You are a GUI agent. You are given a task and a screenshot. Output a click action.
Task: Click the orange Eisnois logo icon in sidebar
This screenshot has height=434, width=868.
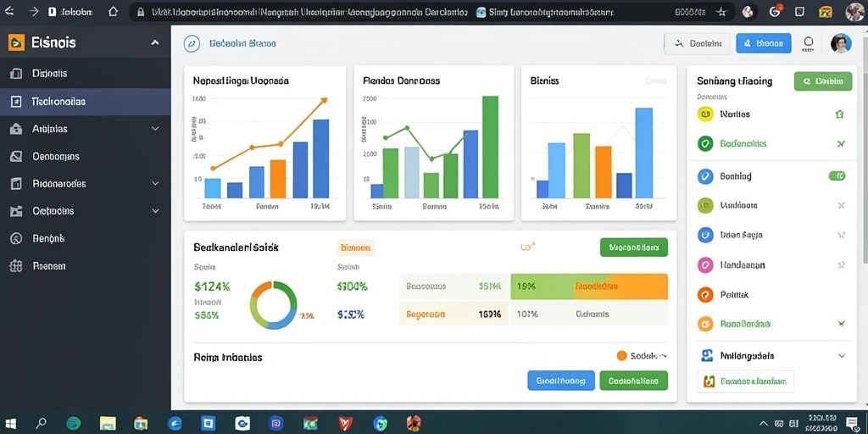pyautogui.click(x=16, y=42)
